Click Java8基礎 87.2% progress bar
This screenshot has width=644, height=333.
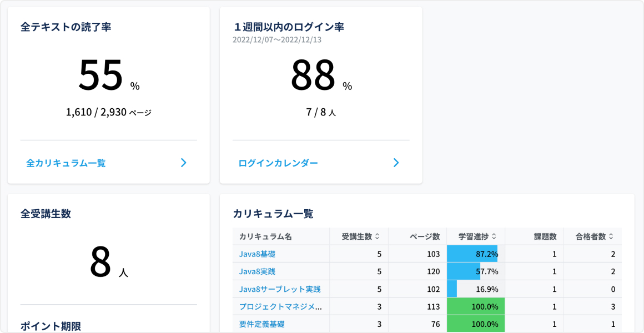tap(472, 254)
